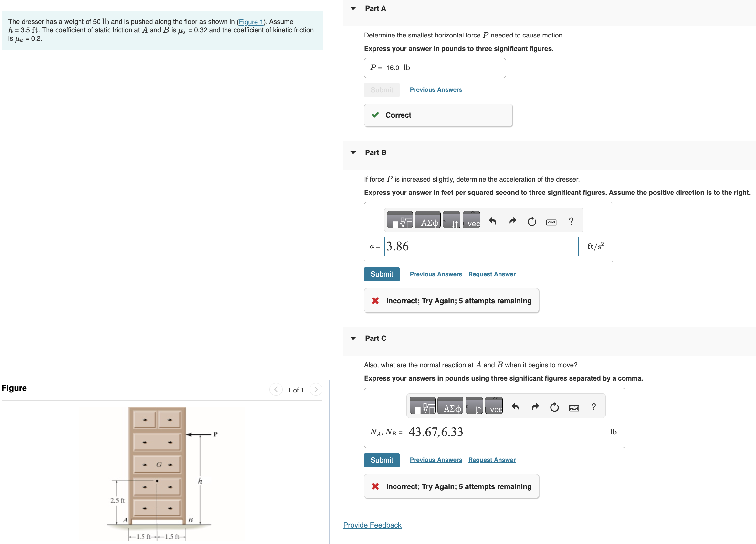
Task: Go to next figure arrow
Action: tap(316, 389)
